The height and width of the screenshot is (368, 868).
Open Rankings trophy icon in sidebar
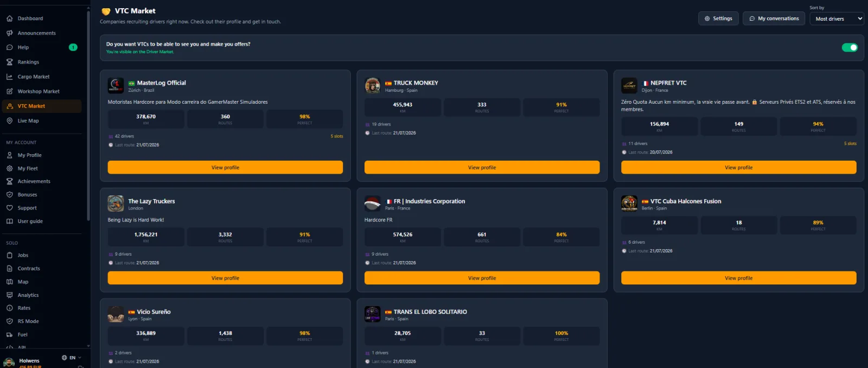pyautogui.click(x=9, y=62)
